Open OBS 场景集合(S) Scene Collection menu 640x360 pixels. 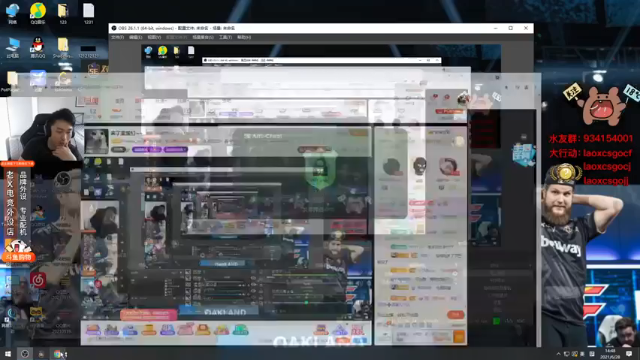[x=203, y=37]
